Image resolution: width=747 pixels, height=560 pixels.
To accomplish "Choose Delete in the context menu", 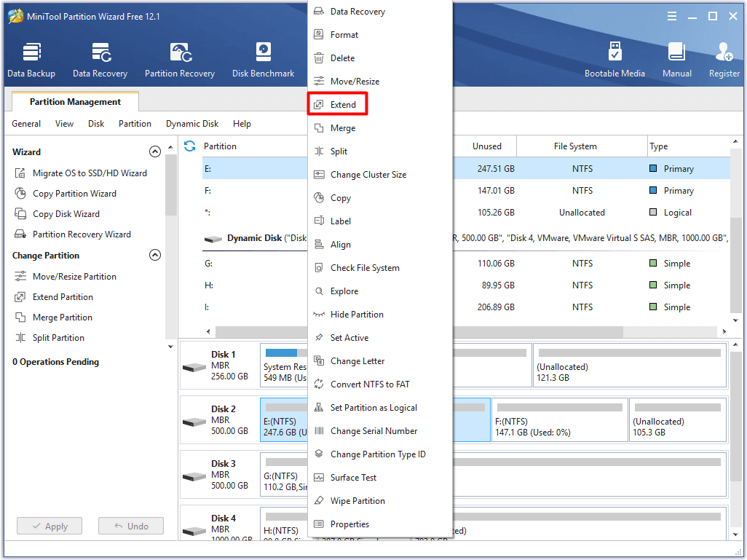I will 380,58.
